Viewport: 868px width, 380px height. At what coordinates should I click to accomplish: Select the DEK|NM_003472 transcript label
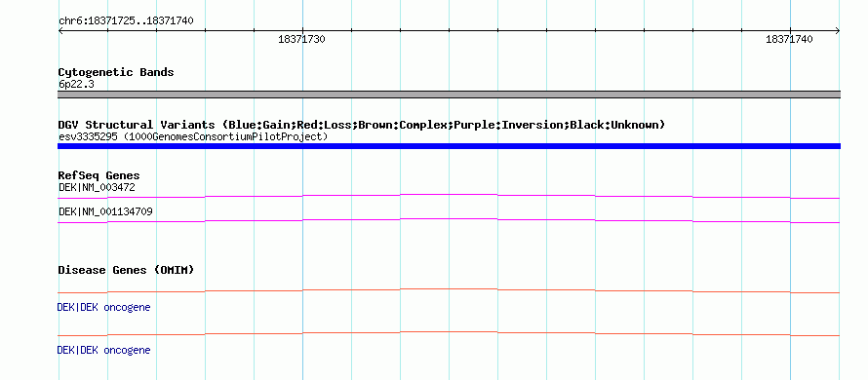97,187
